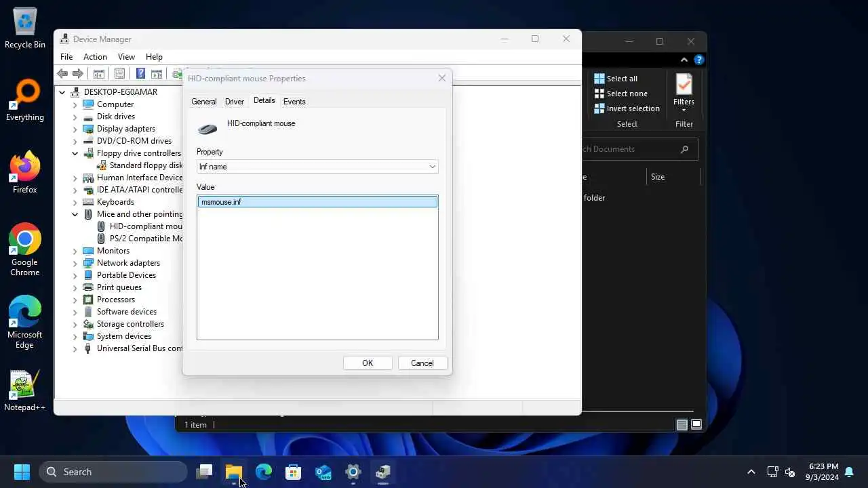
Task: Expand the Disk drives node chevron
Action: click(x=75, y=117)
